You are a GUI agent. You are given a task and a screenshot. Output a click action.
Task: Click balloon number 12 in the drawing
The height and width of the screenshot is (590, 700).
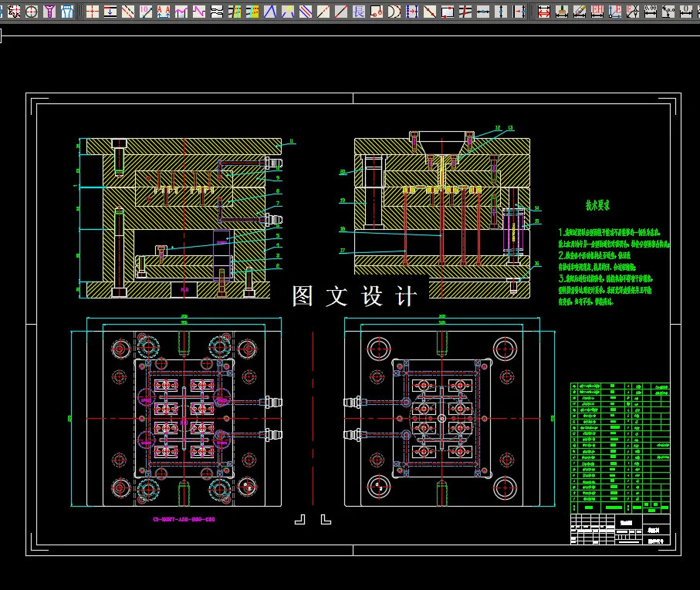click(498, 128)
